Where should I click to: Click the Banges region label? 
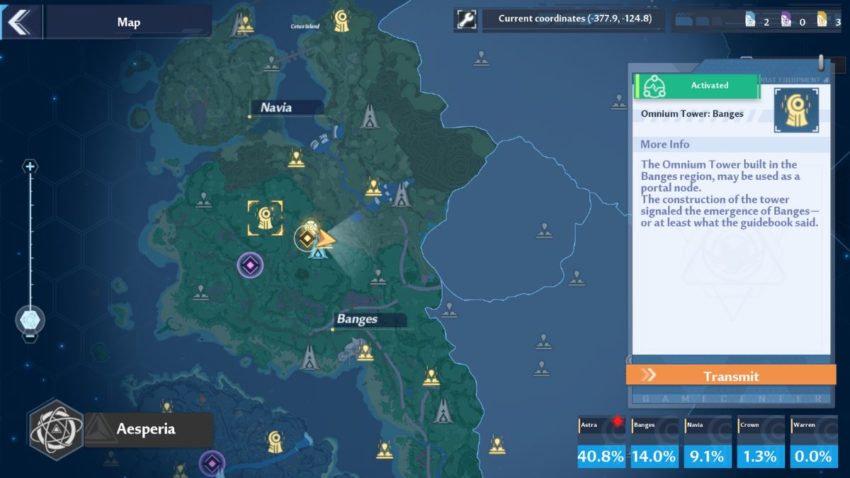tap(357, 319)
